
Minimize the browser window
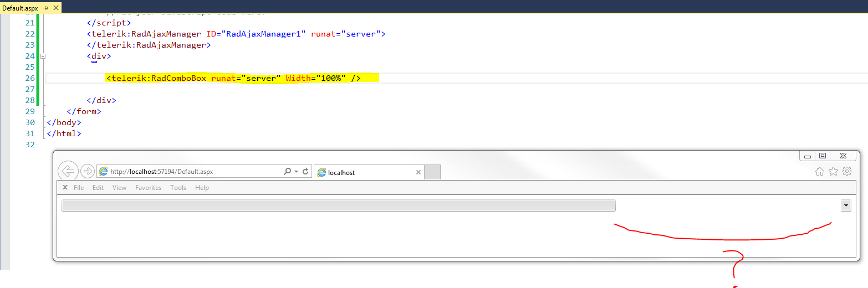point(808,156)
